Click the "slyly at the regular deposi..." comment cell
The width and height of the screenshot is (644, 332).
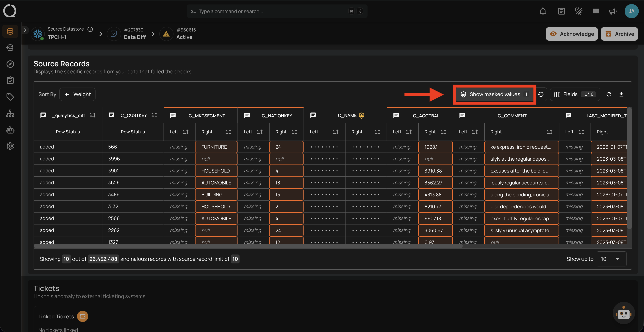click(521, 159)
